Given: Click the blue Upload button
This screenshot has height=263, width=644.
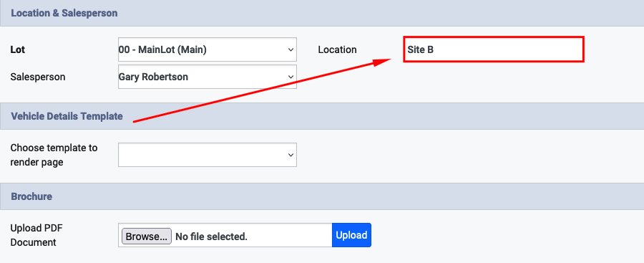Looking at the screenshot, I should [x=351, y=235].
